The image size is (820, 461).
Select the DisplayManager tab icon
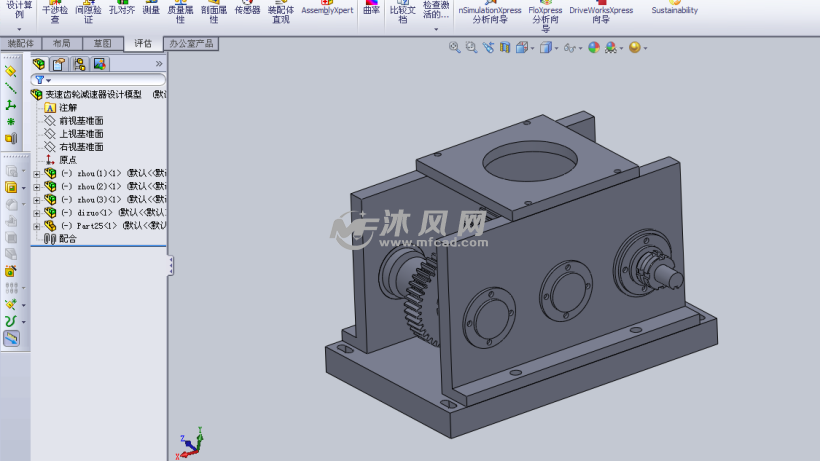[x=99, y=64]
